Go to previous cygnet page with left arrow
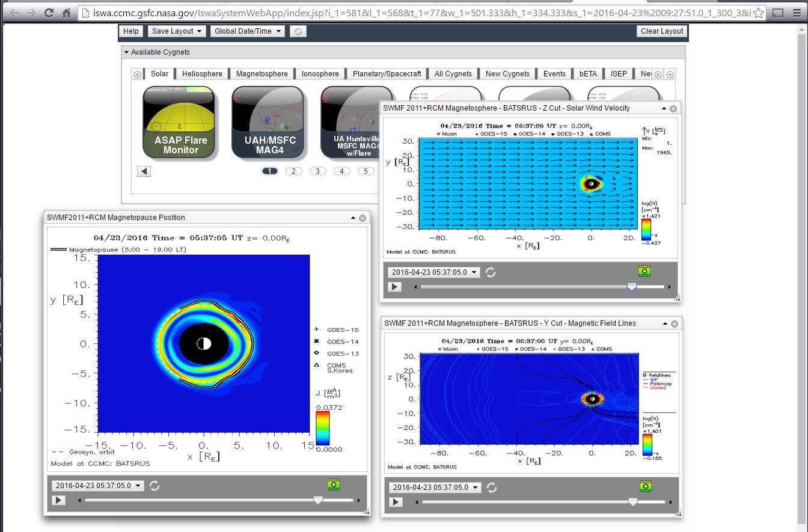Screen dimensions: 808x532 (x=144, y=171)
